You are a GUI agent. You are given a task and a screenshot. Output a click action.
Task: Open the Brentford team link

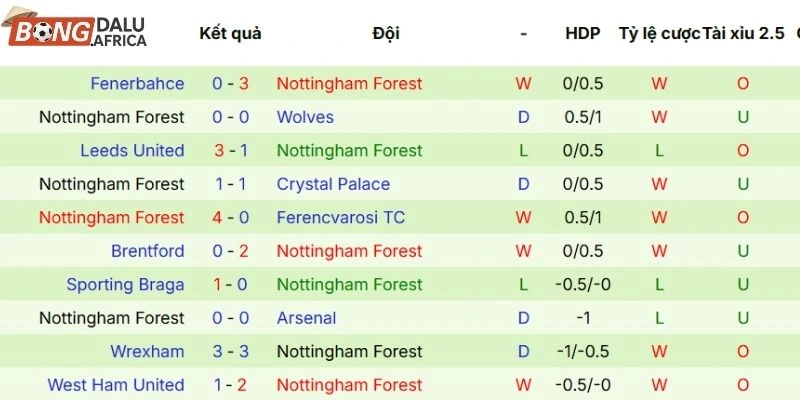click(147, 251)
